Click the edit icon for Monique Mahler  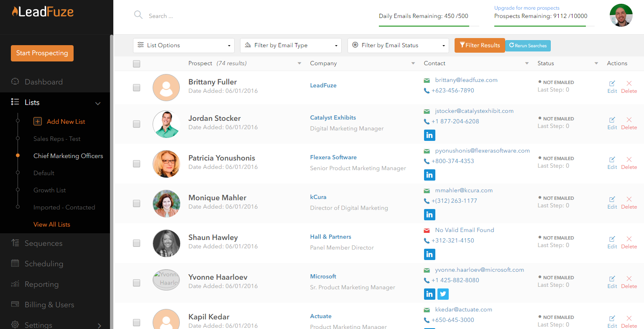(x=612, y=199)
